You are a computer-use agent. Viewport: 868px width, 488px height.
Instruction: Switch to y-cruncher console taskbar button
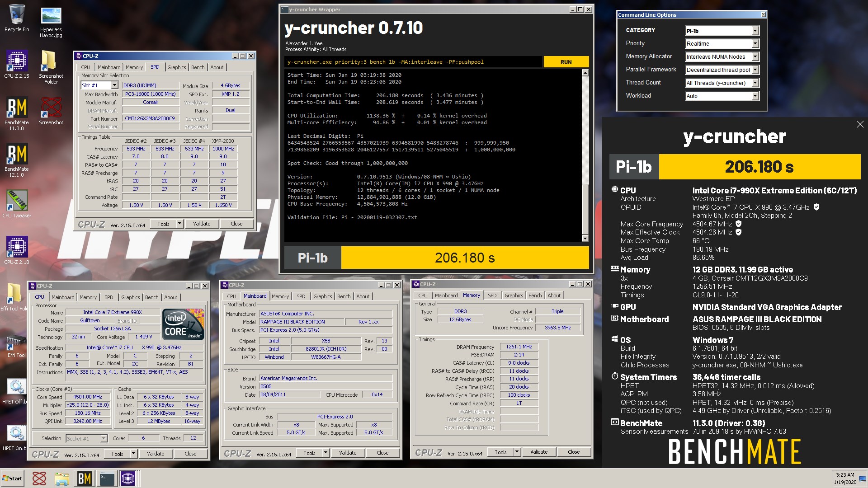click(x=107, y=478)
